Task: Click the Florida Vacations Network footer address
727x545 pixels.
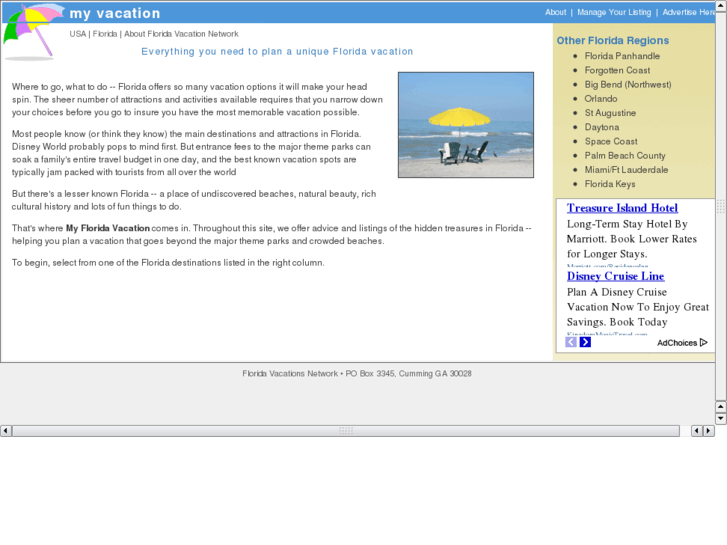Action: tap(357, 374)
